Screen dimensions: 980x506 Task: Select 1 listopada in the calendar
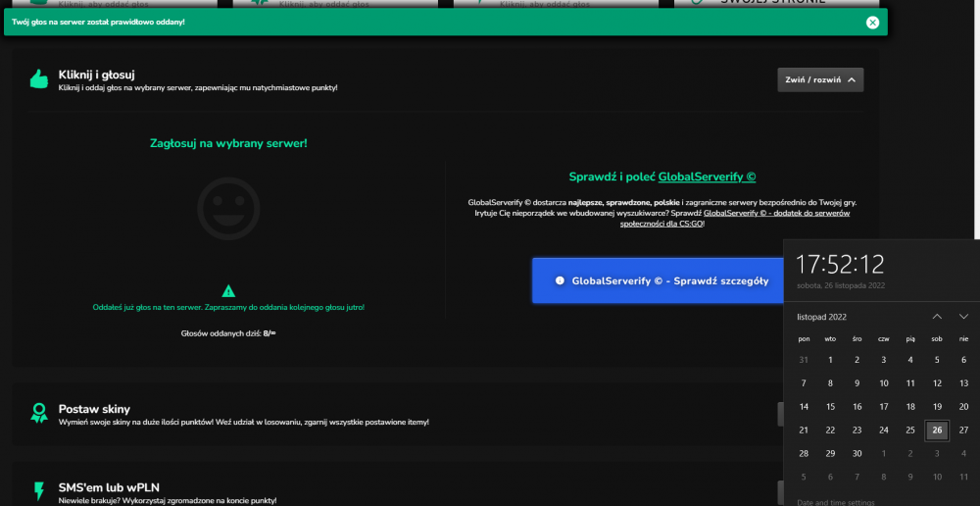click(x=830, y=360)
